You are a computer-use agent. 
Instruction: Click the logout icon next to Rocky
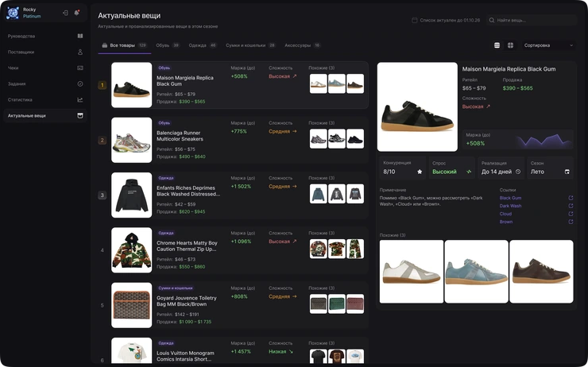point(65,13)
